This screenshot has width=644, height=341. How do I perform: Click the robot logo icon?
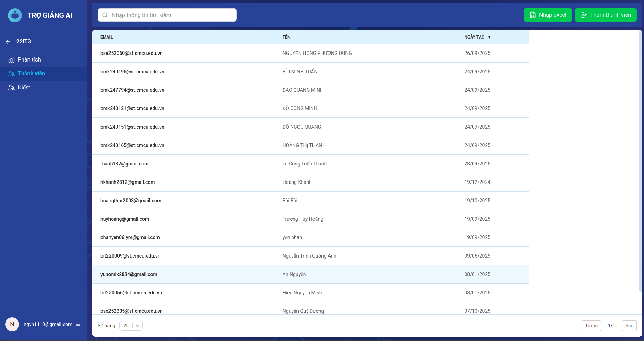pyautogui.click(x=15, y=15)
